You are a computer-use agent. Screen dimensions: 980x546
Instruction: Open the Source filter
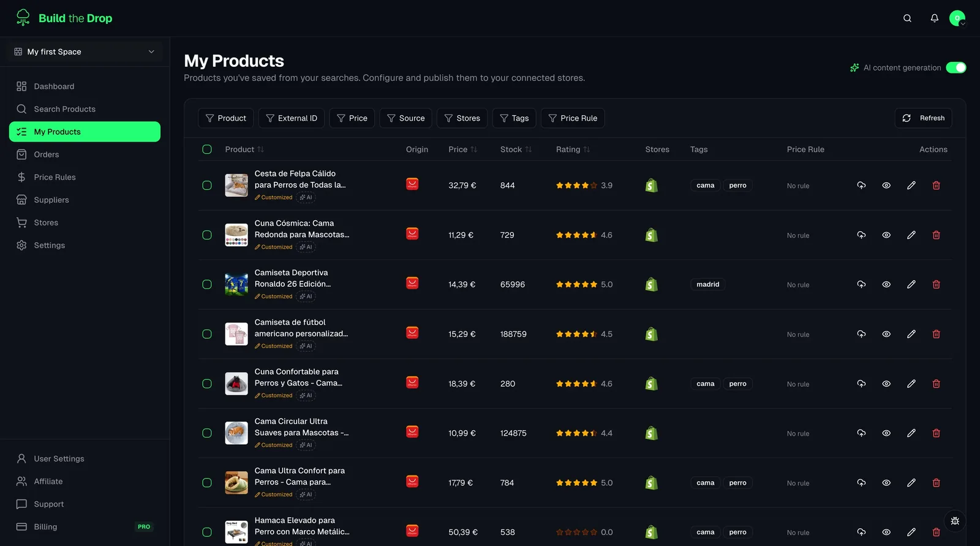pos(405,118)
